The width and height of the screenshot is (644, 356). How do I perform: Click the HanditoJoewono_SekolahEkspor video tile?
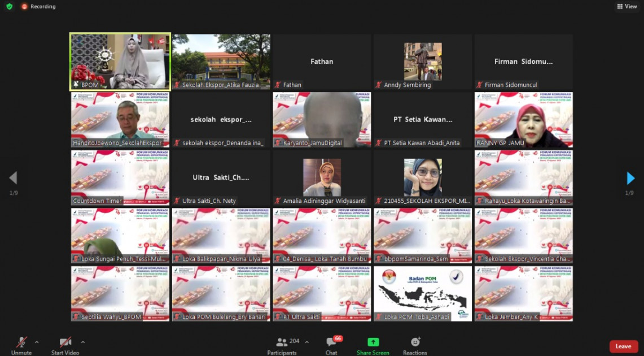pyautogui.click(x=120, y=120)
